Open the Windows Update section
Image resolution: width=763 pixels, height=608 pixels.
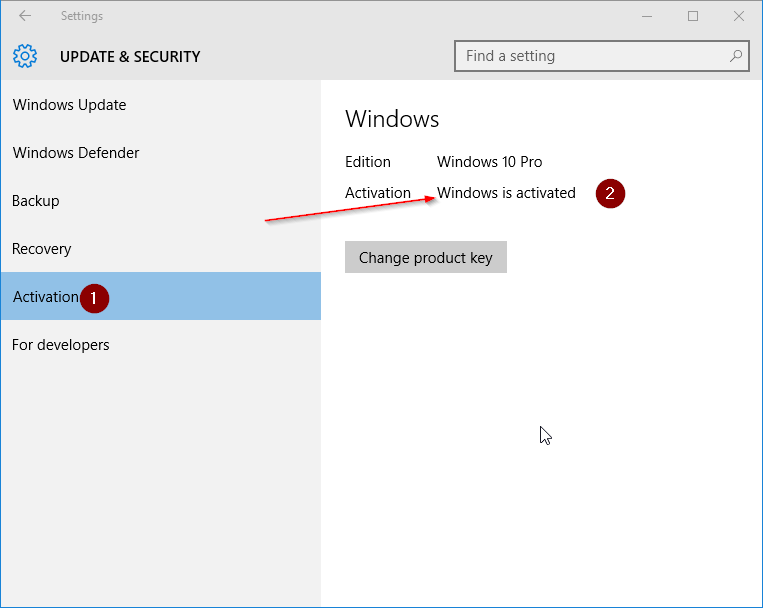161,105
